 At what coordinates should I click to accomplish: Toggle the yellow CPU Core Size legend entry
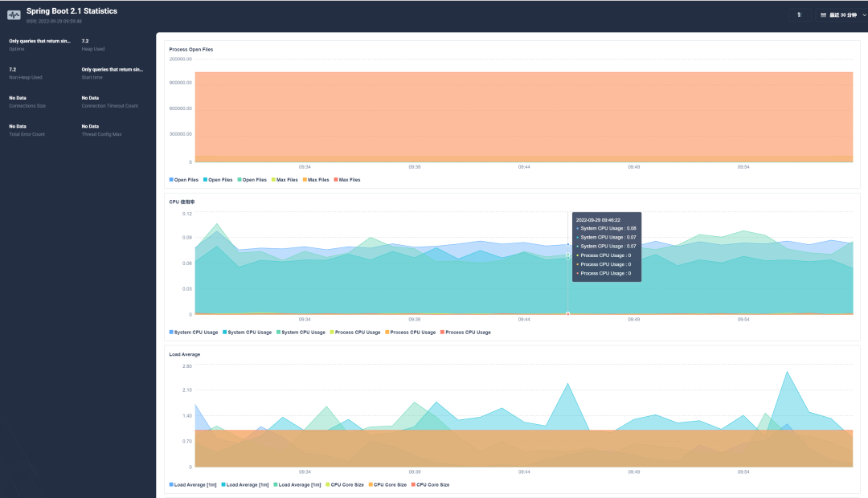click(345, 484)
